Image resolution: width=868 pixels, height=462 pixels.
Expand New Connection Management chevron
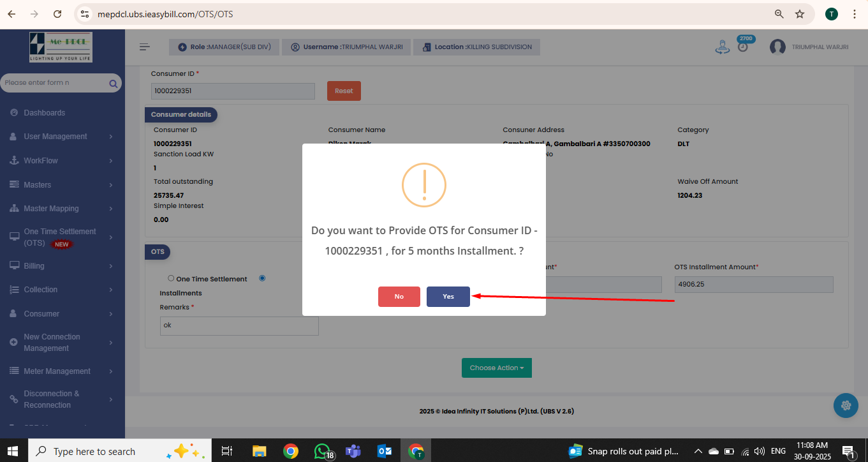coord(111,343)
